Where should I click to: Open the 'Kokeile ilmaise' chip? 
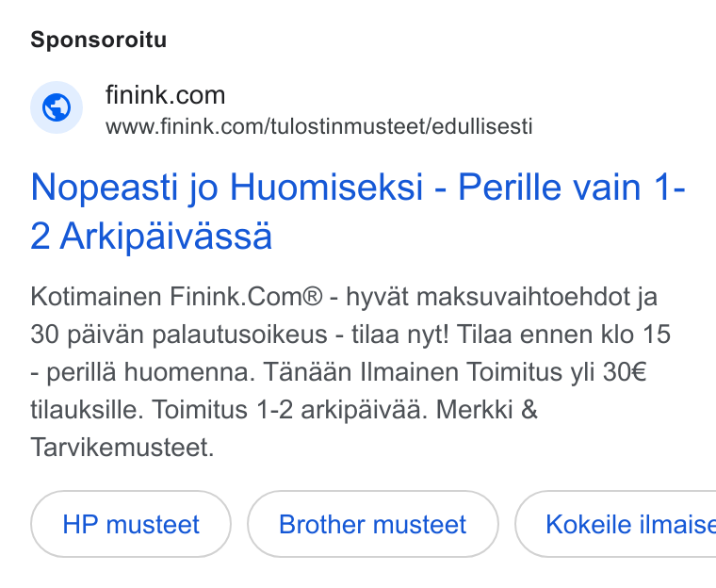615,524
